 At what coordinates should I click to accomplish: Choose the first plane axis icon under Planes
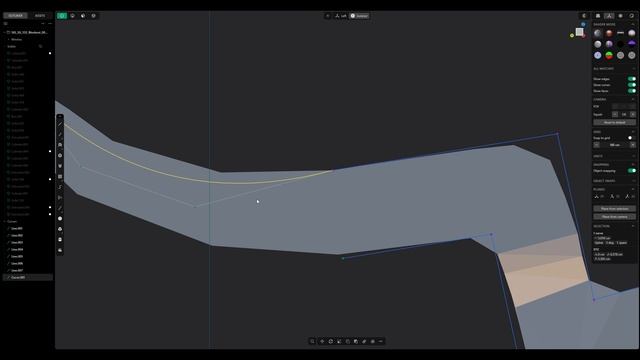point(596,196)
